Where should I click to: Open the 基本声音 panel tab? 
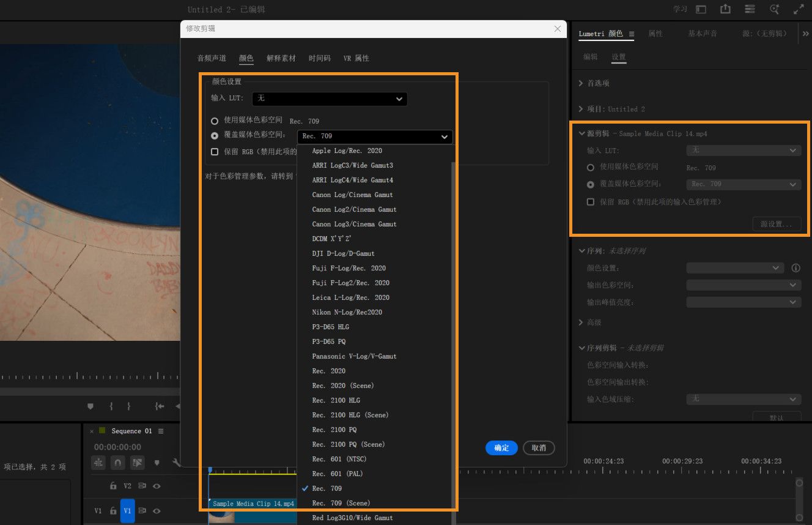pos(702,34)
